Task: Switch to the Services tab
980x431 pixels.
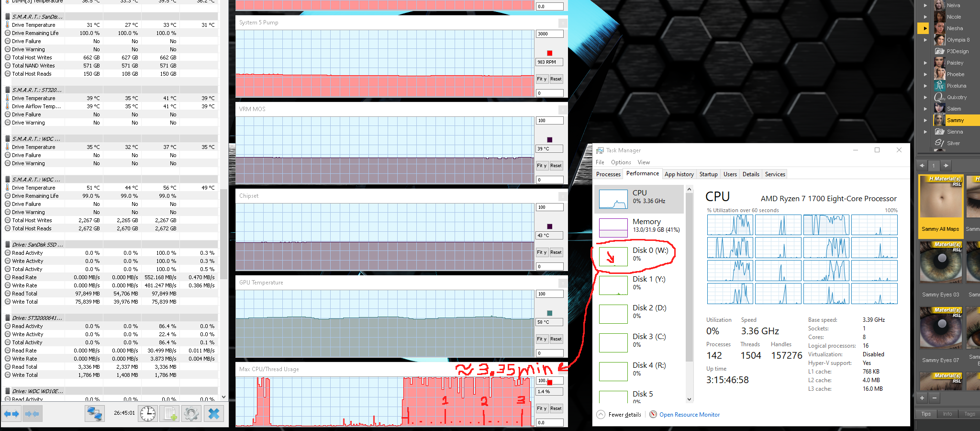Action: click(x=775, y=174)
